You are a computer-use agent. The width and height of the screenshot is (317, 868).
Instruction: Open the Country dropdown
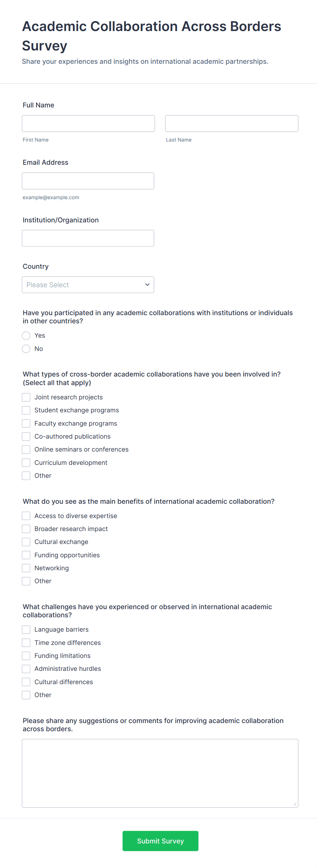coord(88,284)
